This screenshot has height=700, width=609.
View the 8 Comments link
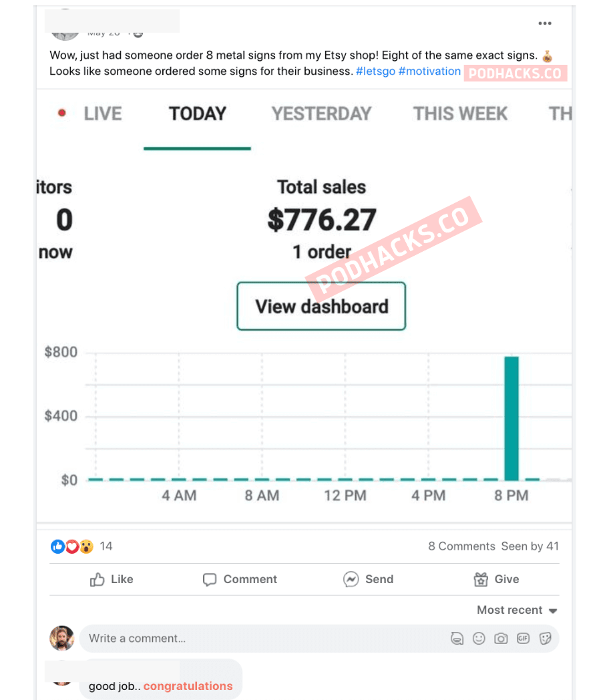click(461, 546)
